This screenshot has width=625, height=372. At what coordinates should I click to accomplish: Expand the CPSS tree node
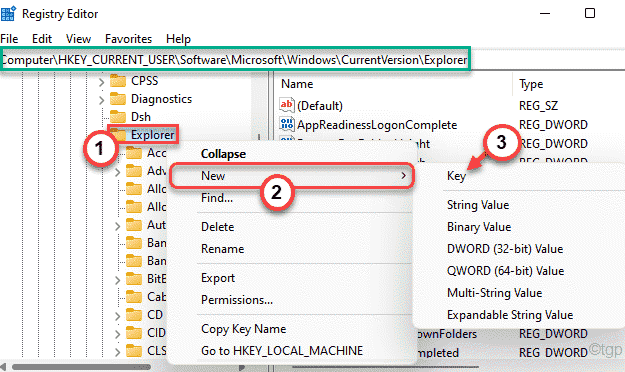[x=101, y=82]
